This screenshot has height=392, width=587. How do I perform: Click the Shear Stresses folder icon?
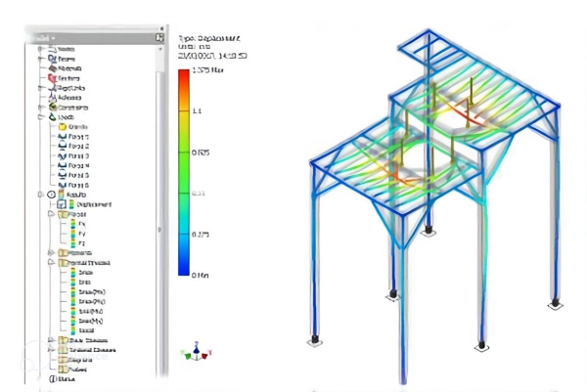[63, 340]
